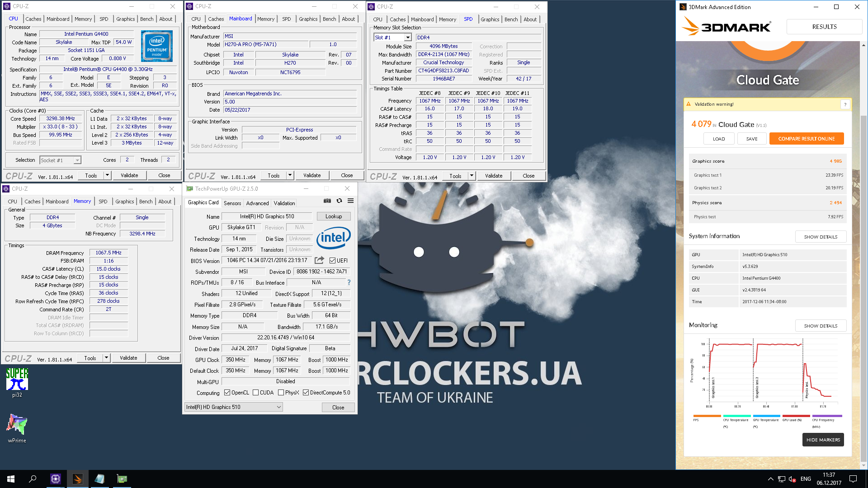This screenshot has width=868, height=488.
Task: Click the third pinned taskbar app icon
Action: (99, 479)
